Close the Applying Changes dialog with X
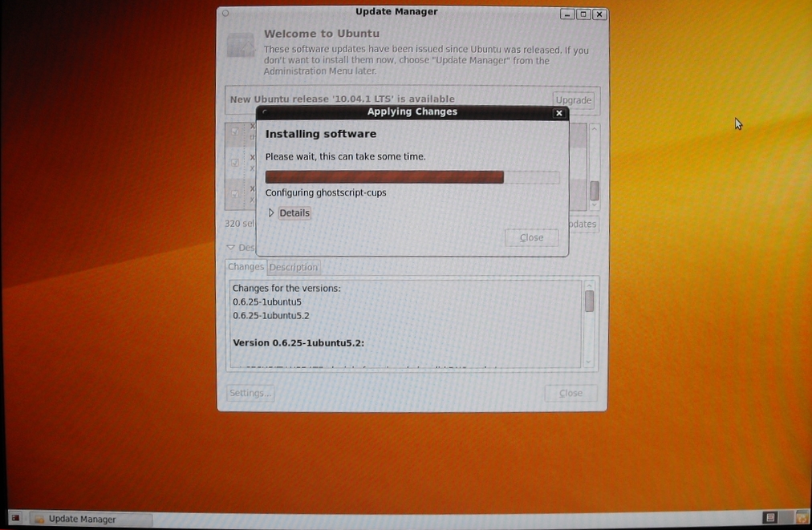 click(559, 113)
